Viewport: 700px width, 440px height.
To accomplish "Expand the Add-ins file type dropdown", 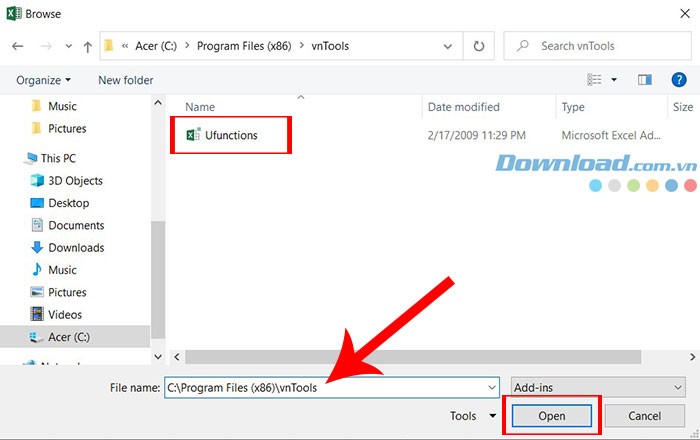I will pos(596,387).
